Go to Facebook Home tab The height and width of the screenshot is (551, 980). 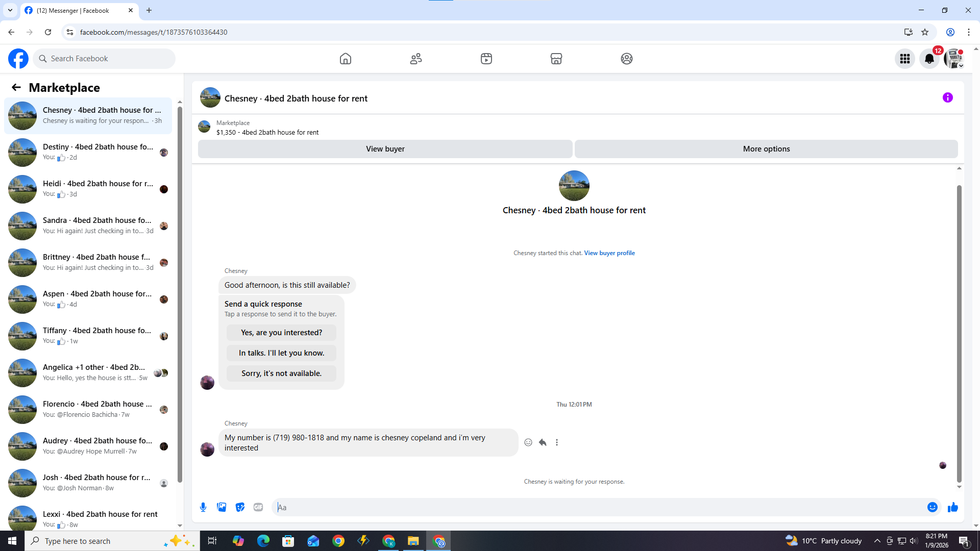(346, 59)
